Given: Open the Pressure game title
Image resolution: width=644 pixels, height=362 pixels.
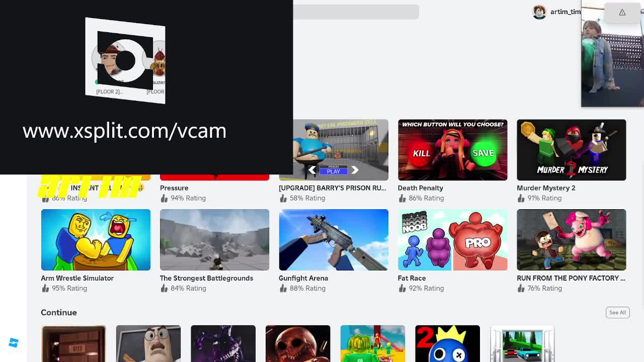Looking at the screenshot, I should 174,188.
